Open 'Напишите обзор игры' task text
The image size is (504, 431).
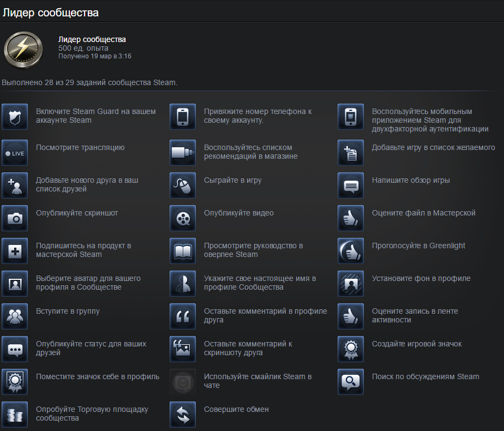coord(411,180)
